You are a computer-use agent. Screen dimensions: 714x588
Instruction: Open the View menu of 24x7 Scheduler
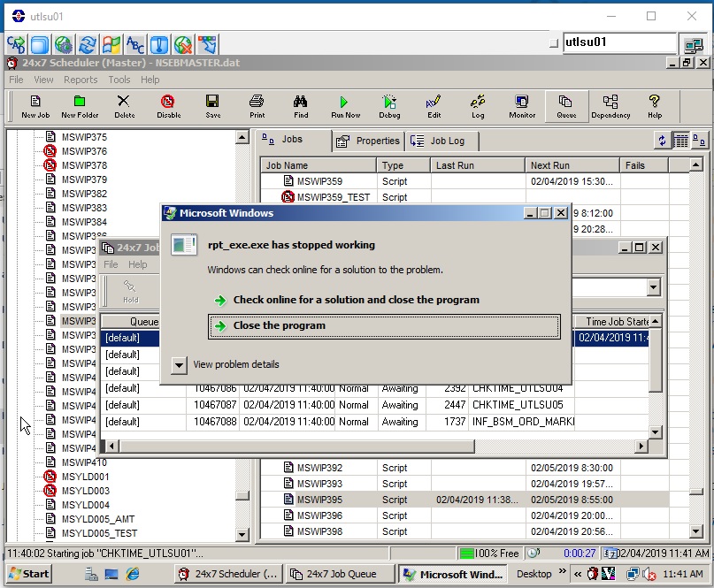[x=43, y=80]
